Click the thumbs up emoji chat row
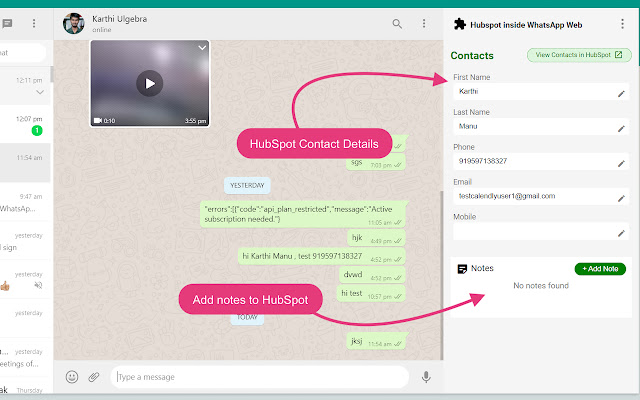This screenshot has width=640, height=400. (x=25, y=279)
